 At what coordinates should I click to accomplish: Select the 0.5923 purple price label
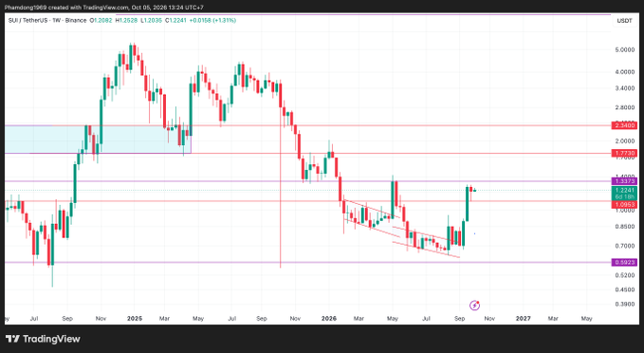pyautogui.click(x=624, y=262)
